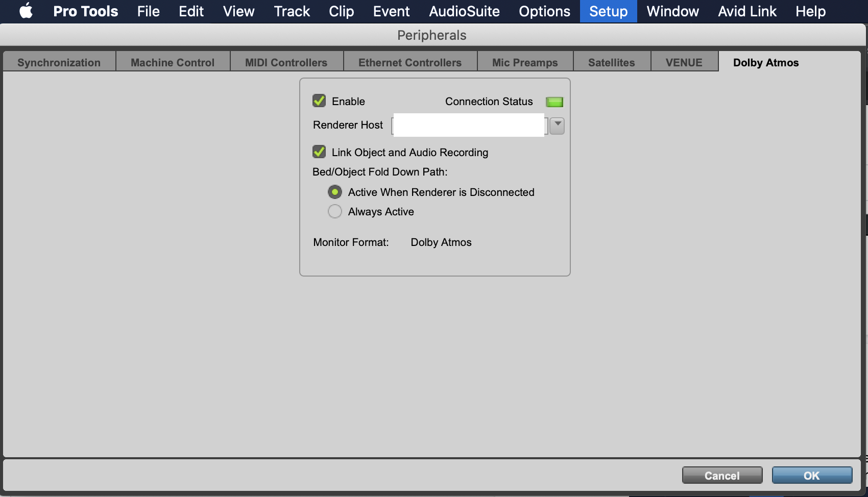868x497 pixels.
Task: Open the Help menu
Action: [x=811, y=11]
